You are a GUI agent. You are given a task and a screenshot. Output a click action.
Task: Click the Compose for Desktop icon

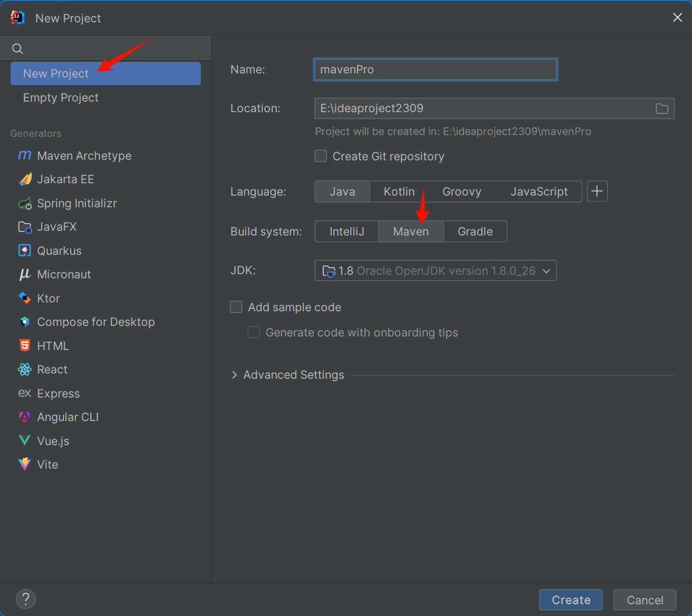point(25,322)
